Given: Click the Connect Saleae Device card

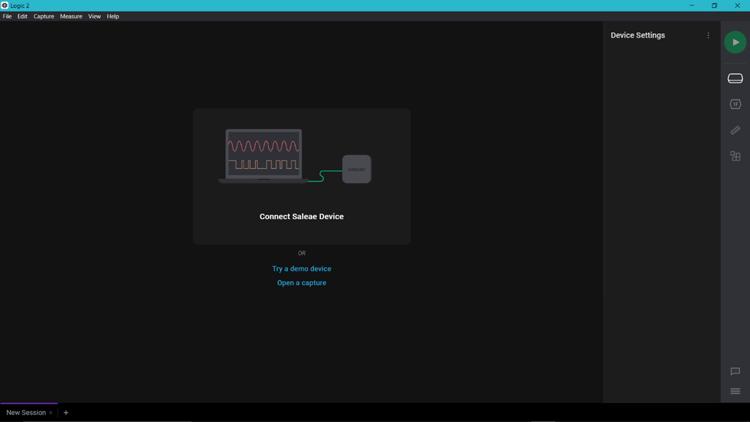Looking at the screenshot, I should coord(302,176).
